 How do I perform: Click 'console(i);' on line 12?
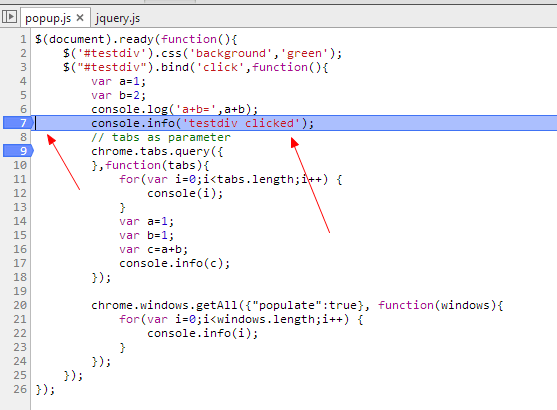(x=185, y=194)
